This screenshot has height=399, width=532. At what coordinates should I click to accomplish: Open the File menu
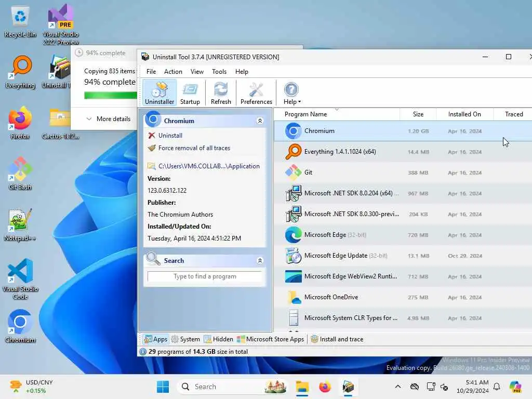pyautogui.click(x=151, y=72)
